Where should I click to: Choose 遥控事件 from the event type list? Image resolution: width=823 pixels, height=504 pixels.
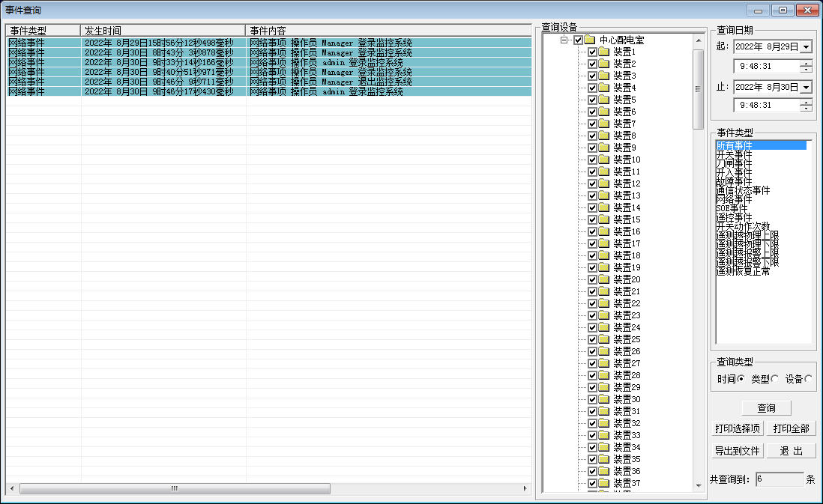[734, 217]
